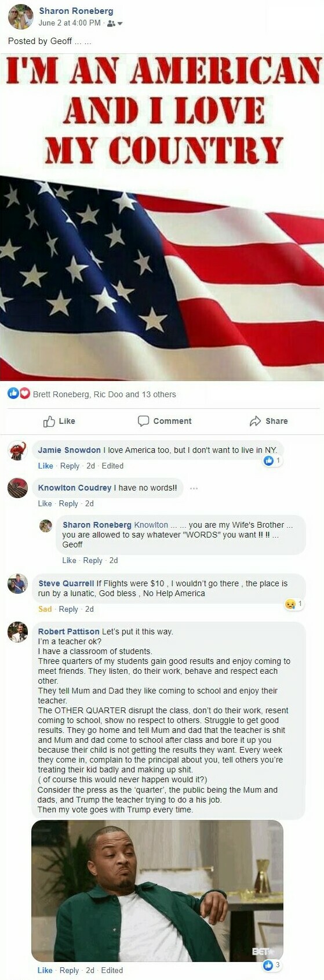Open the "Brett Roneberg, Ric Doo and 13 others" list

click(x=104, y=394)
